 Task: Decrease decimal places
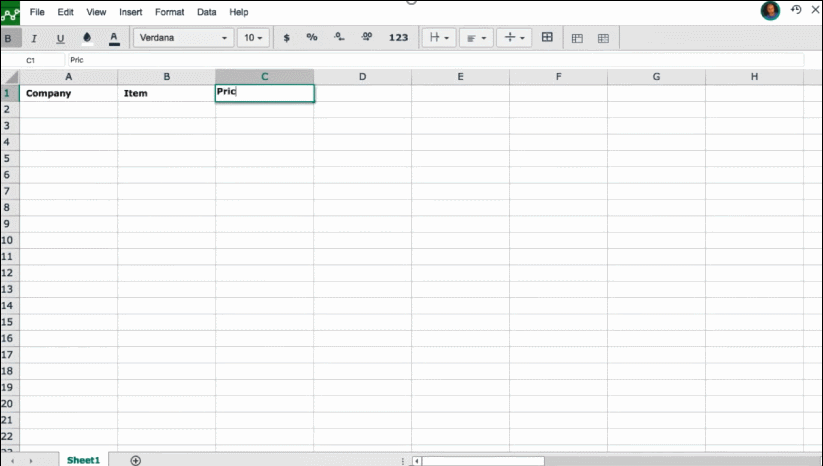click(339, 37)
